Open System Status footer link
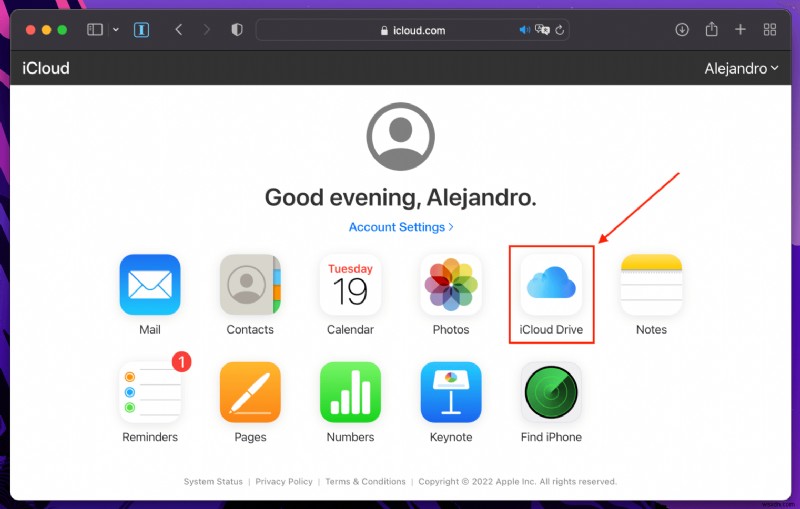 click(x=213, y=481)
